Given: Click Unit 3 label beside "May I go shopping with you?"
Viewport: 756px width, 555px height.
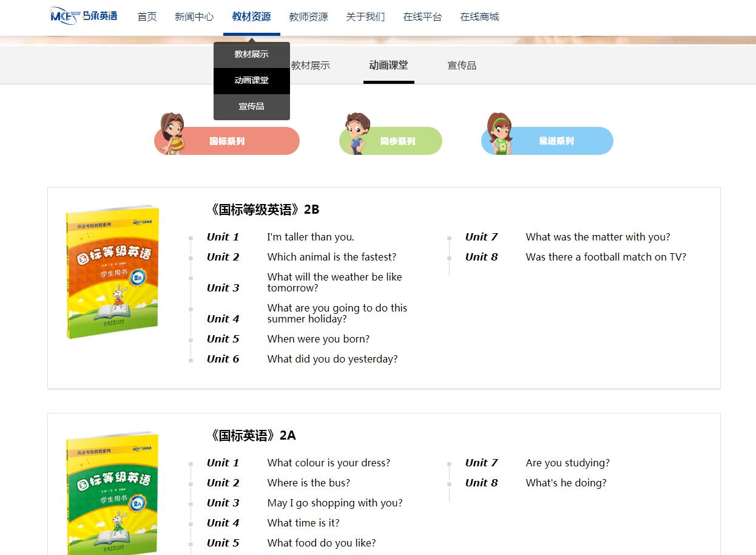Looking at the screenshot, I should tap(223, 503).
